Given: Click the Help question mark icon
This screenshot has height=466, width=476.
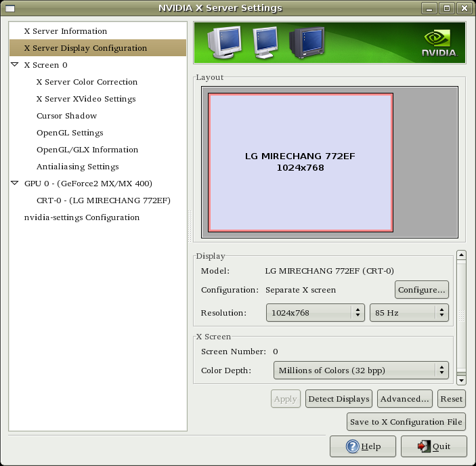Looking at the screenshot, I should (x=353, y=446).
